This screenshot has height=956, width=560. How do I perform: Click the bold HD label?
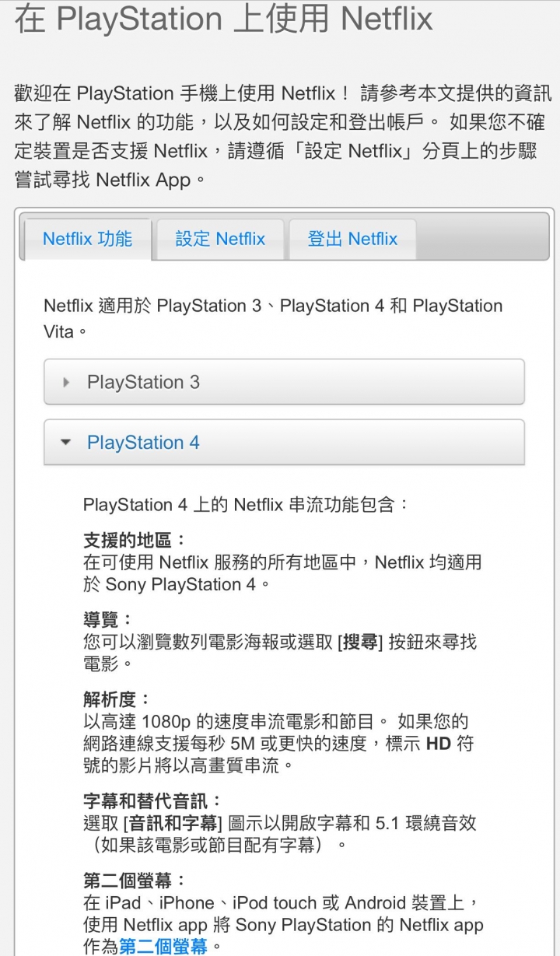pyautogui.click(x=439, y=744)
